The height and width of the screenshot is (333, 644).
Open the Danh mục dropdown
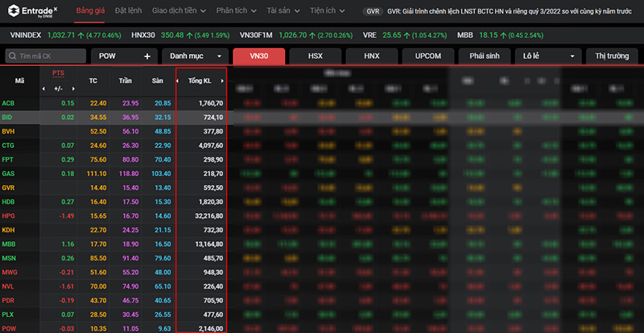(195, 56)
